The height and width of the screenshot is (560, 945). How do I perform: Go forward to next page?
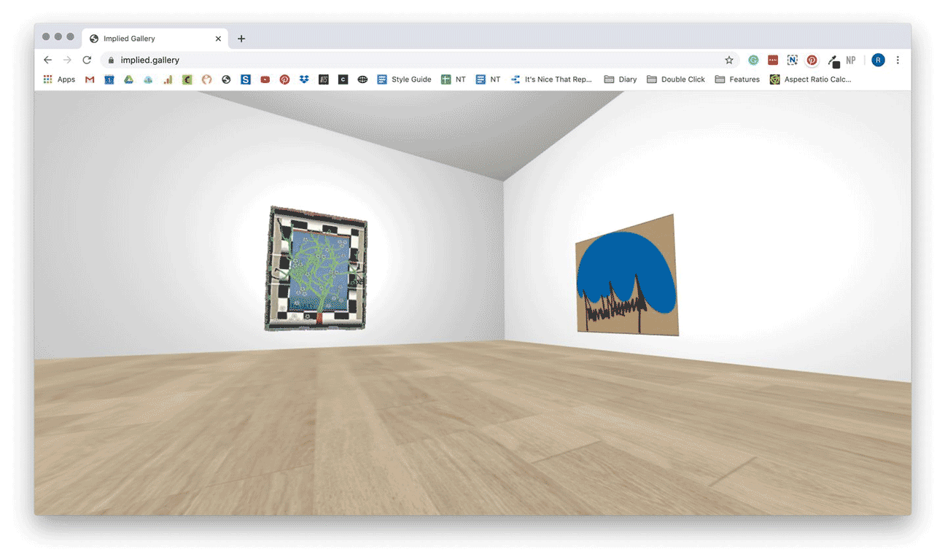(x=67, y=61)
